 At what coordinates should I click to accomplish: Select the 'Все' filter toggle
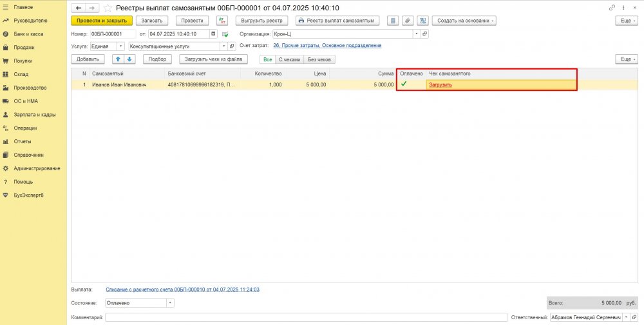[267, 59]
